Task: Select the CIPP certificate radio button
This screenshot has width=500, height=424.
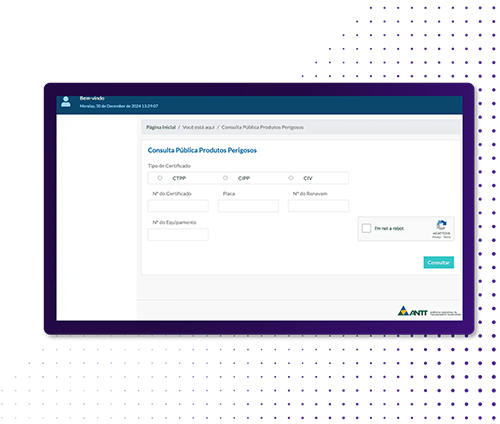Action: tap(225, 178)
